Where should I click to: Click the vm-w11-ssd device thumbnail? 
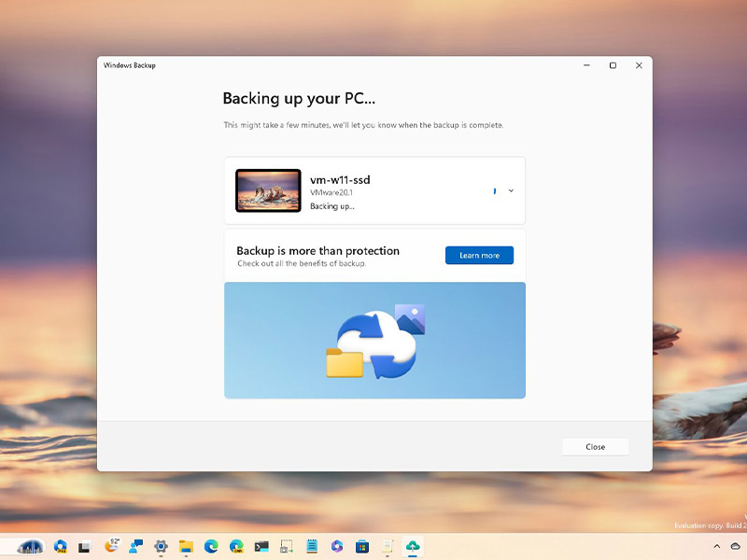pyautogui.click(x=268, y=190)
